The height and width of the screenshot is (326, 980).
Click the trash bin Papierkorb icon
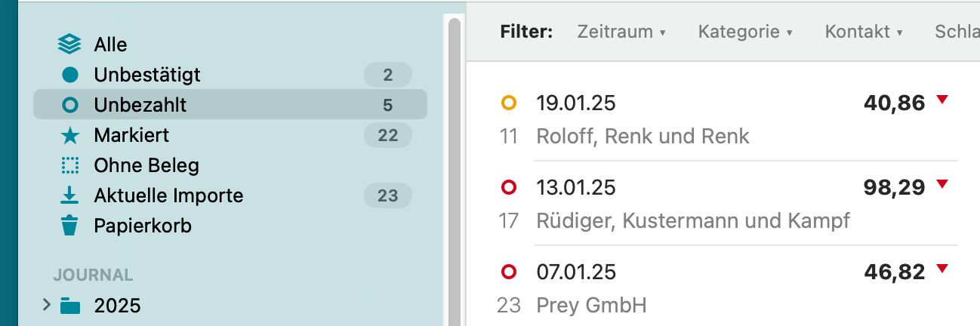point(69,225)
